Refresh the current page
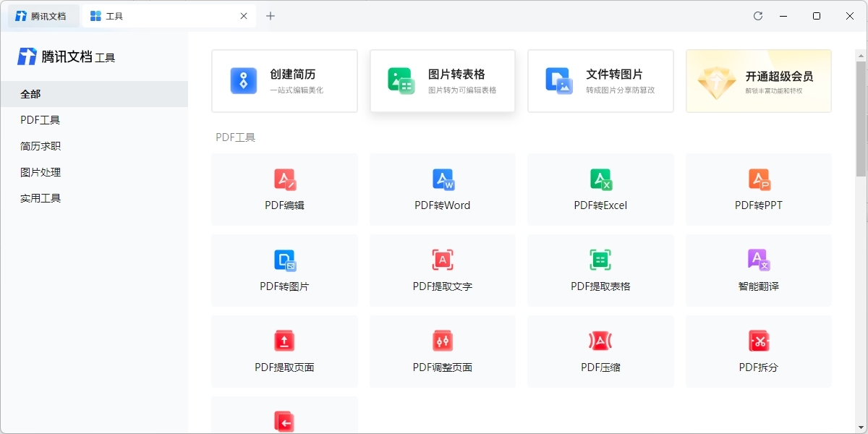The width and height of the screenshot is (868, 434). click(757, 15)
